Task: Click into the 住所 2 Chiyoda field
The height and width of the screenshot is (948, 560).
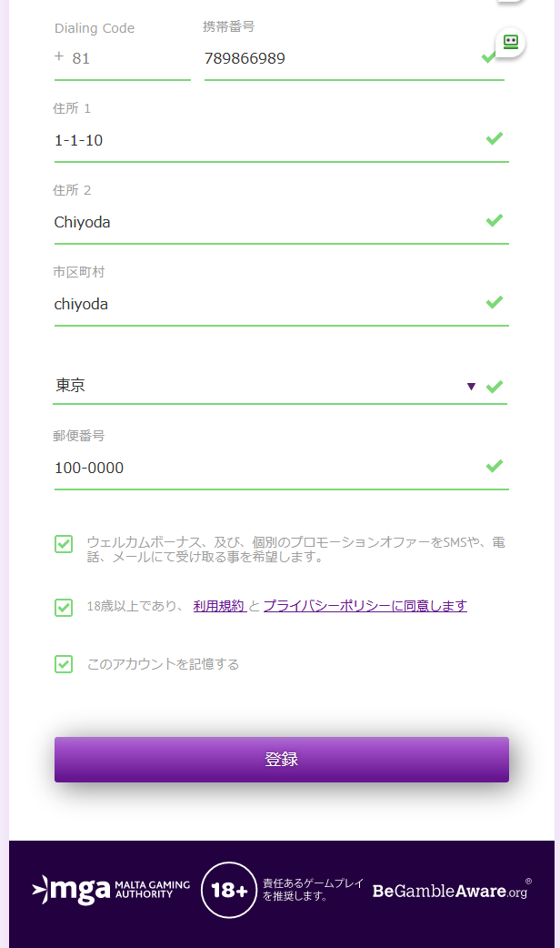Action: (x=282, y=223)
